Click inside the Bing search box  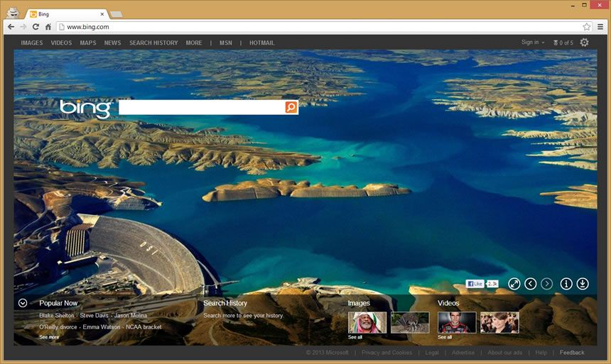coord(201,107)
